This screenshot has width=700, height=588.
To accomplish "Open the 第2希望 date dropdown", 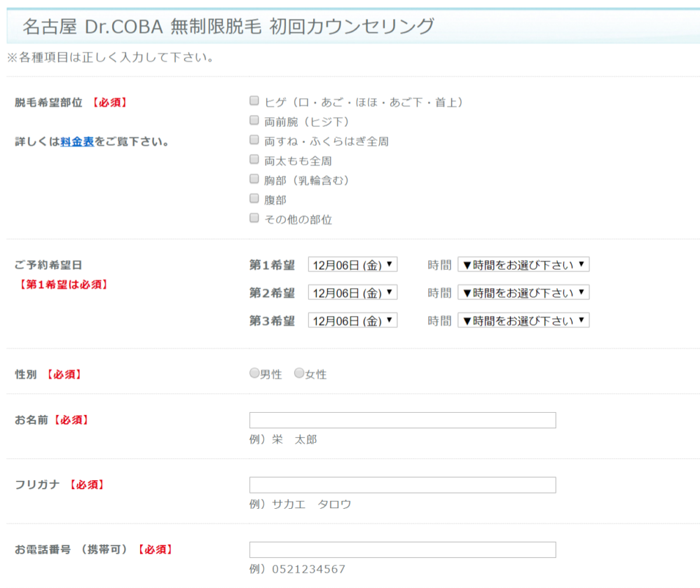I will click(352, 292).
